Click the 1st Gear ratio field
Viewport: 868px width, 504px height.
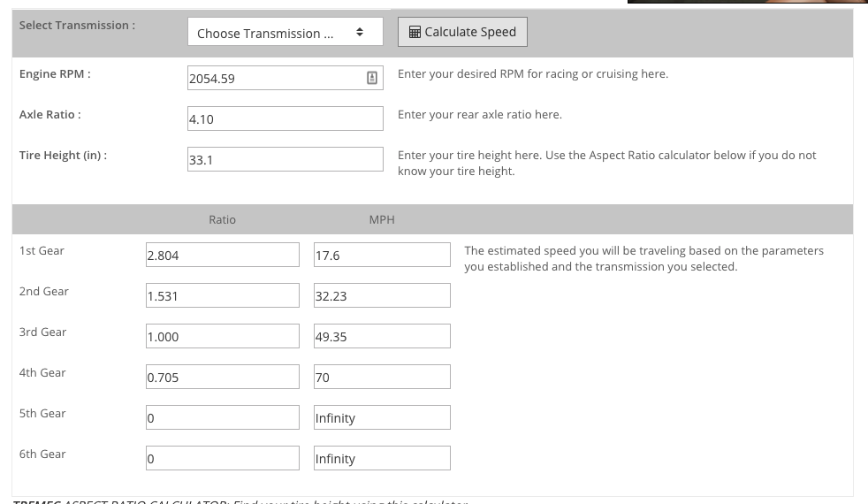pos(223,255)
